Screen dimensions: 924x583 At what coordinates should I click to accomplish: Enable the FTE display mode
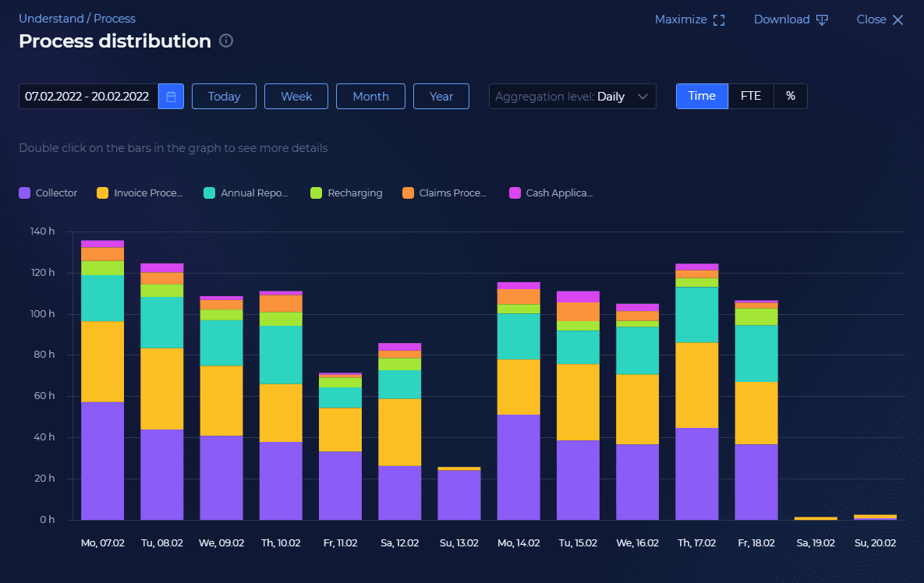pyautogui.click(x=750, y=96)
